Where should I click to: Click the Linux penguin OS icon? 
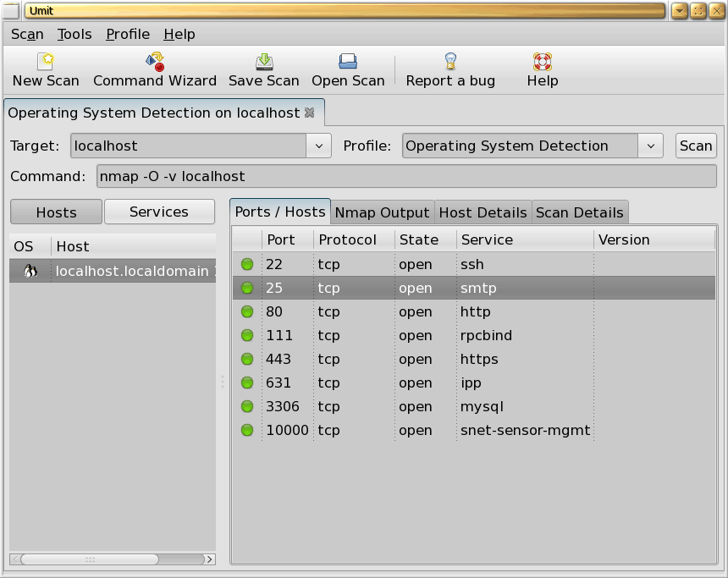30,271
